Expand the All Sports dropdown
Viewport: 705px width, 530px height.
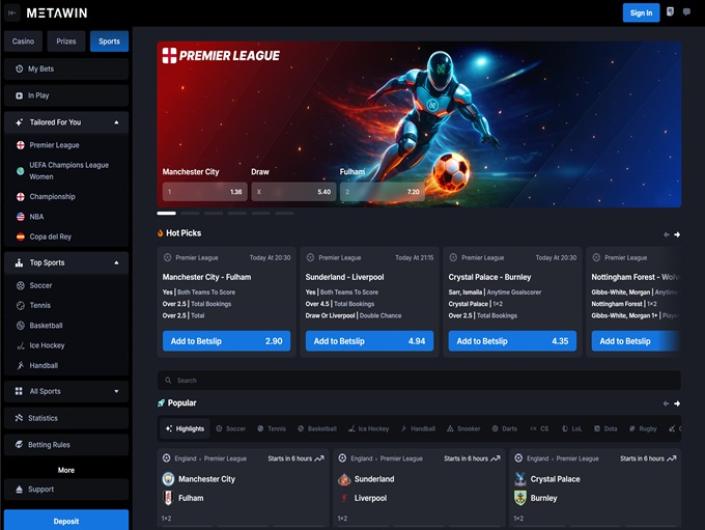(115, 392)
